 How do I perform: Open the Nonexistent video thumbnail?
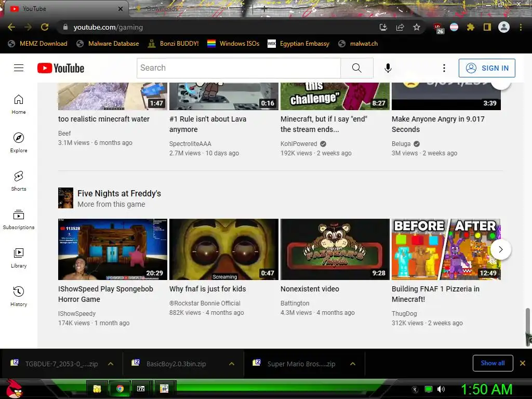tap(335, 249)
